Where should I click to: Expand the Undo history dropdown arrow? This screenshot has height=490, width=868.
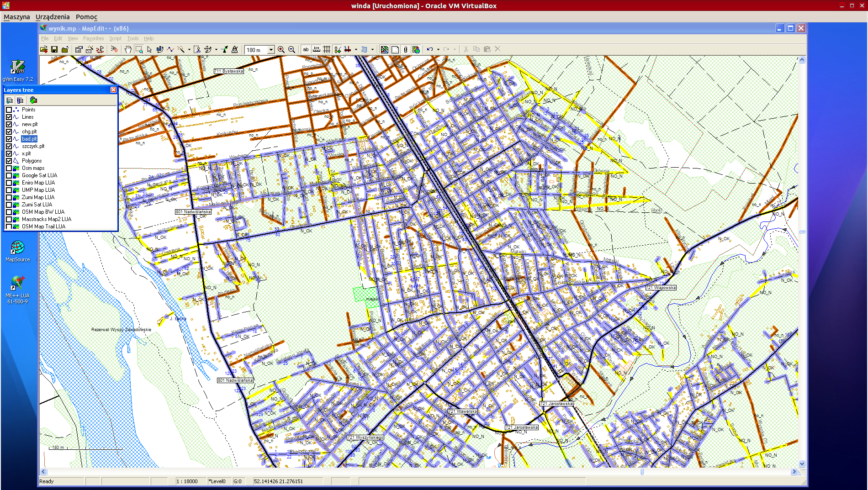tap(438, 50)
